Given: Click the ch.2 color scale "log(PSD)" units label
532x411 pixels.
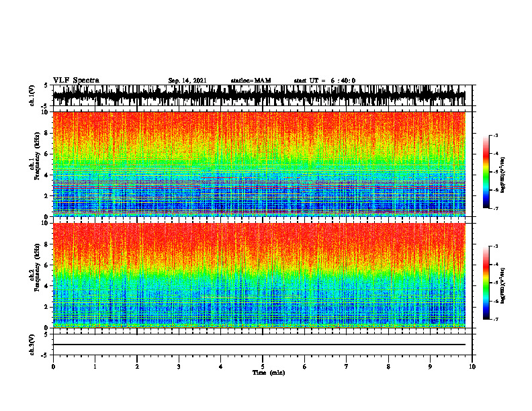Looking at the screenshot, I should [502, 286].
